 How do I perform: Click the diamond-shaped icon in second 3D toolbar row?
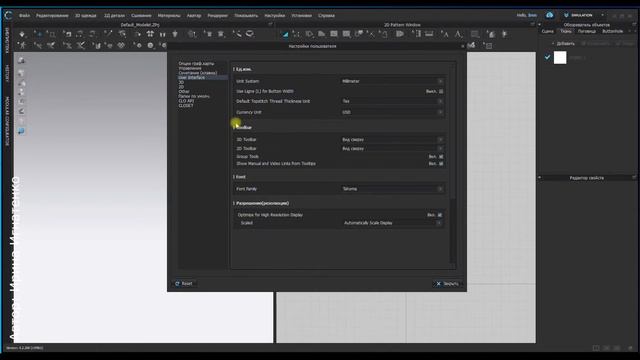pos(121,45)
